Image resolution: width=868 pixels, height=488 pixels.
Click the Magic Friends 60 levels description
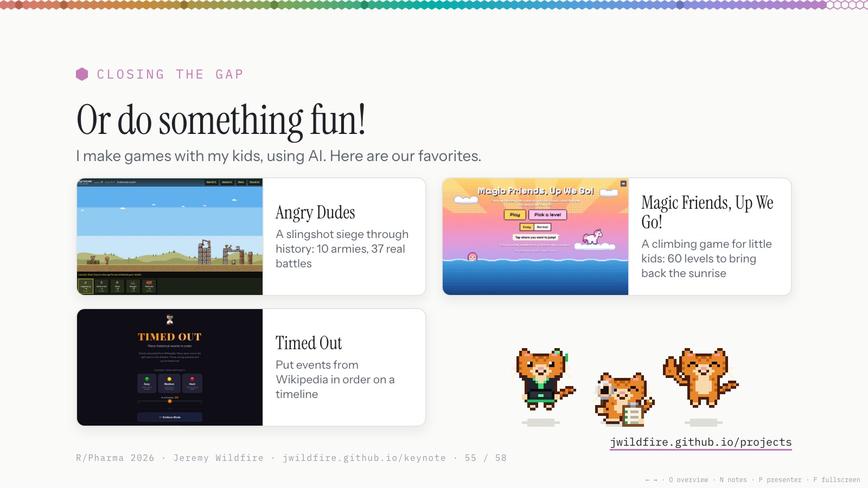[706, 259]
